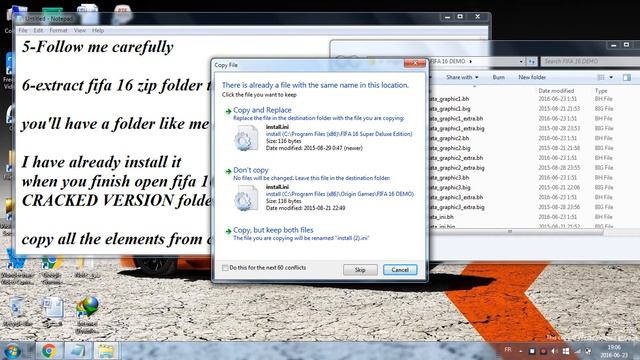Open the View menu in Notepad
This screenshot has height=360, width=640.
[80, 31]
